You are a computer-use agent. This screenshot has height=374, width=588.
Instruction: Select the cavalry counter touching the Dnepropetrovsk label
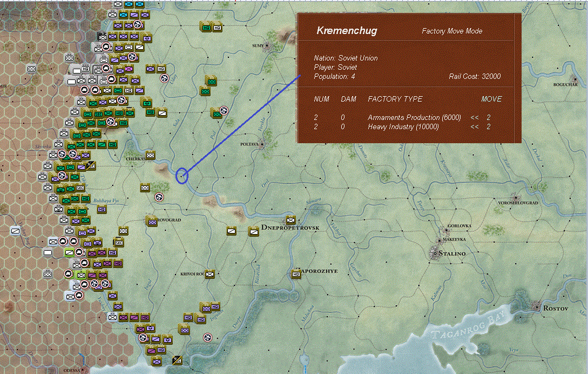pyautogui.click(x=254, y=232)
